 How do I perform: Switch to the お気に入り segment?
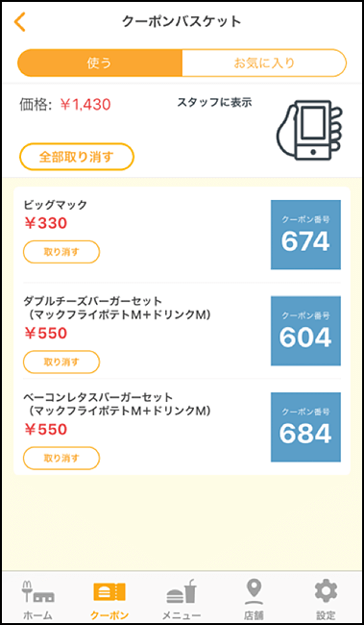point(264,62)
